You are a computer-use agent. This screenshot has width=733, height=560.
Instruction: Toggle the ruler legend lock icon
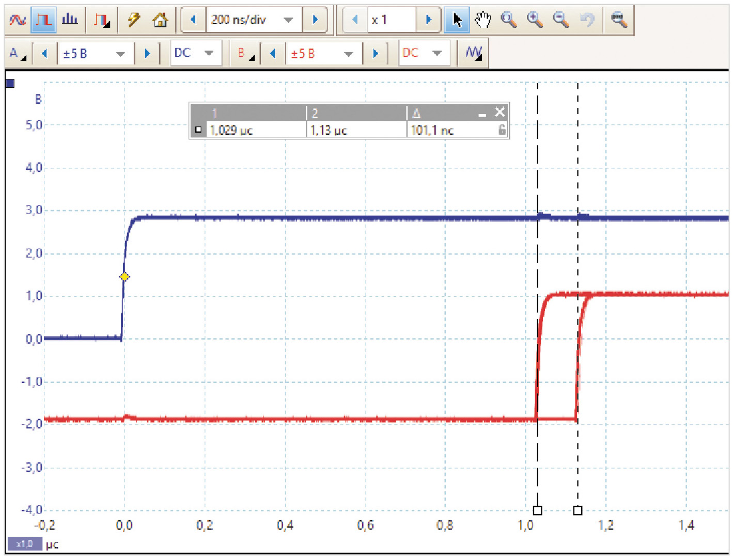coord(502,130)
